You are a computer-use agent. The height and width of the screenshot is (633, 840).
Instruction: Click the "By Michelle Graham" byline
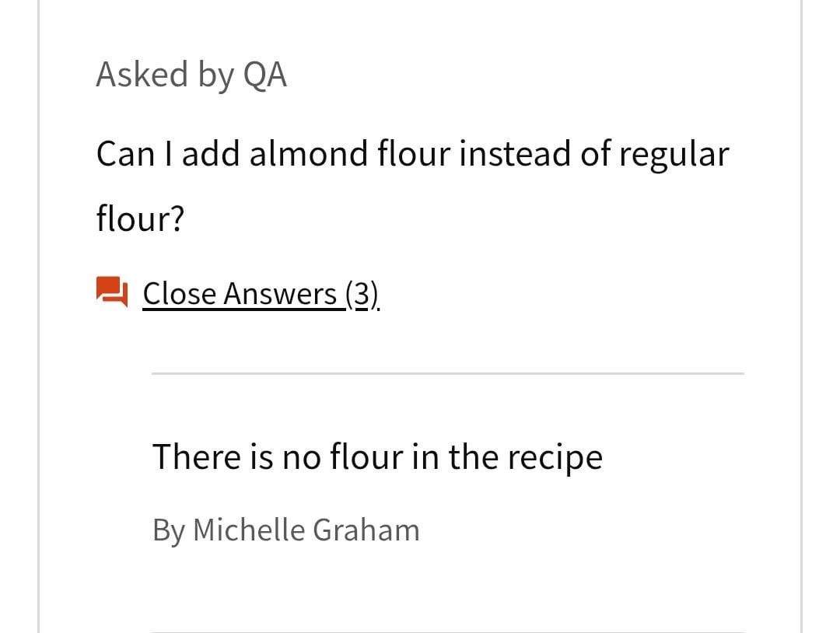[285, 530]
